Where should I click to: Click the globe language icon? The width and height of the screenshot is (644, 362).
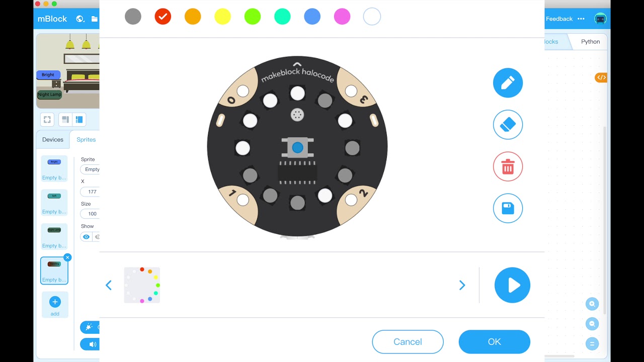coord(79,19)
